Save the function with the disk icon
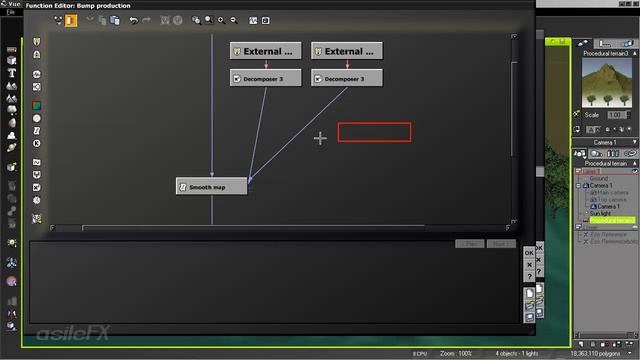This screenshot has width=640, height=360. tap(529, 317)
